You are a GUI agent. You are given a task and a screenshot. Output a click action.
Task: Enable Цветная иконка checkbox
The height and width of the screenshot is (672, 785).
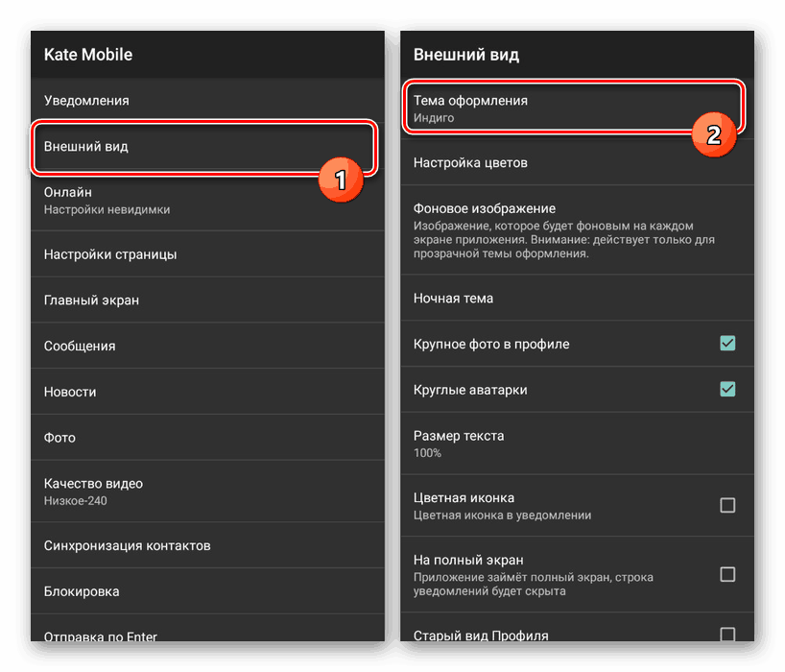pyautogui.click(x=727, y=505)
